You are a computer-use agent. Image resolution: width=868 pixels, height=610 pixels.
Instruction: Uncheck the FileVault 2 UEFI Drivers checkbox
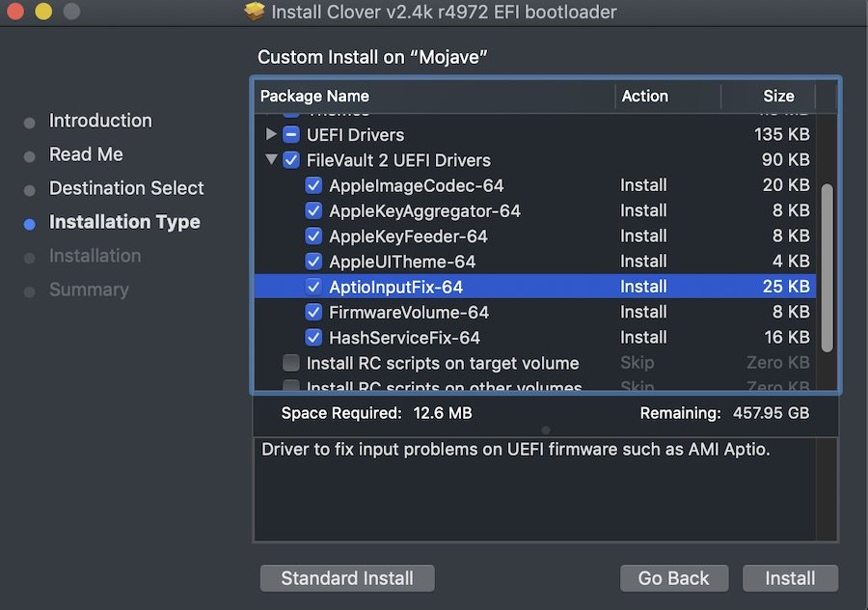click(291, 160)
